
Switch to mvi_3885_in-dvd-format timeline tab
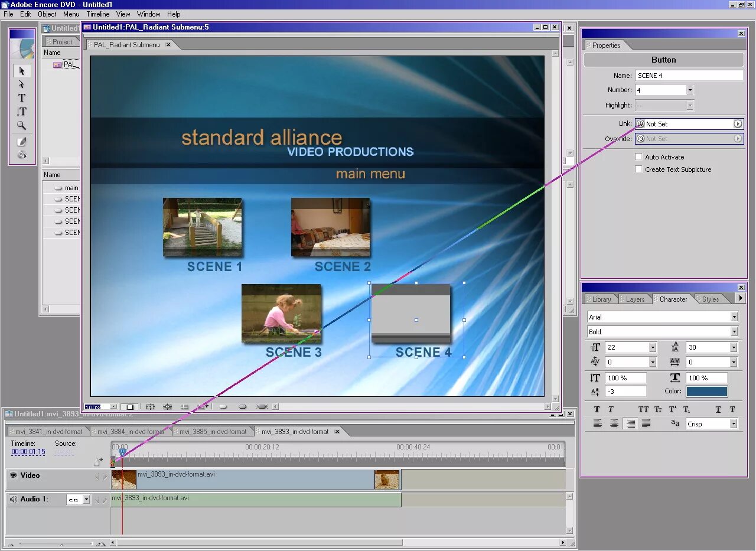(x=213, y=432)
